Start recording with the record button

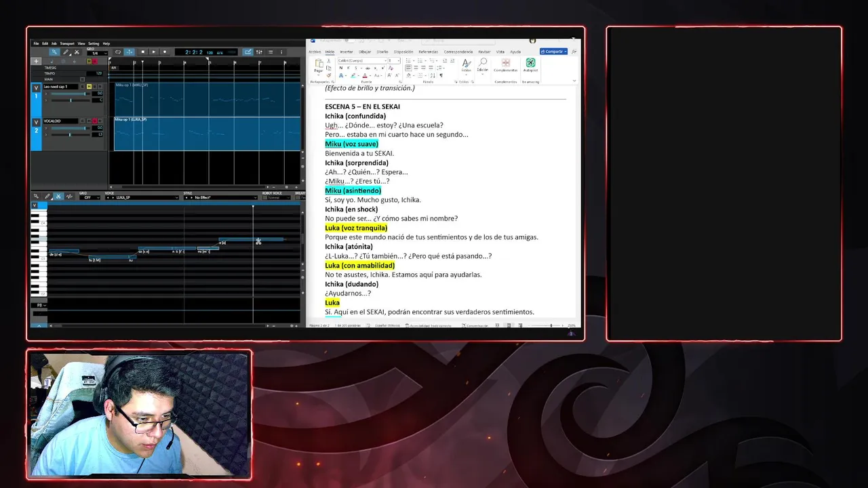[x=165, y=52]
